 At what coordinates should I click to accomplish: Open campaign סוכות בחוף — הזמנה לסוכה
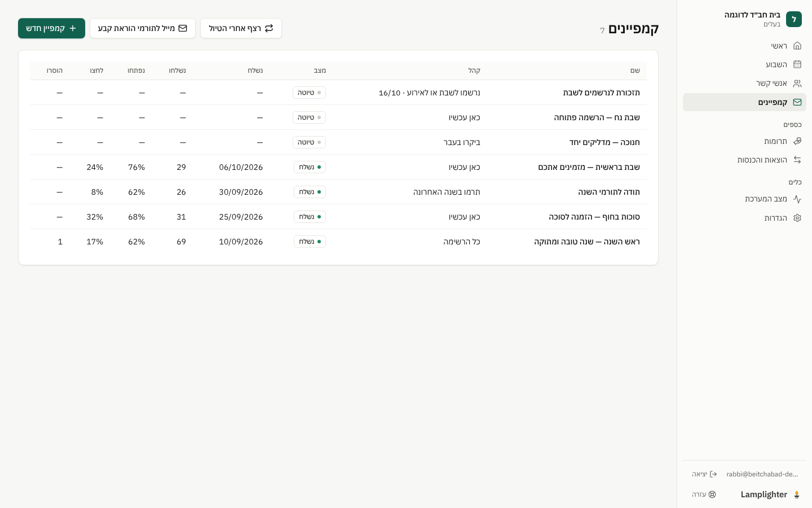click(594, 217)
